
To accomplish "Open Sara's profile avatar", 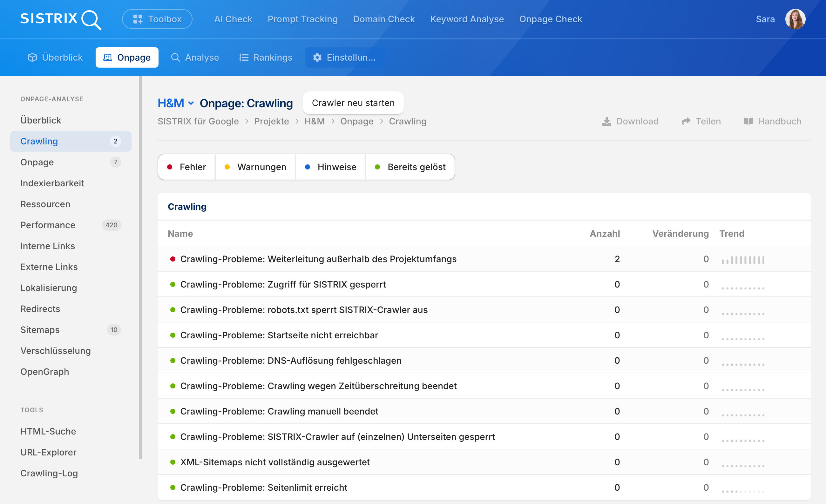I will coord(795,19).
